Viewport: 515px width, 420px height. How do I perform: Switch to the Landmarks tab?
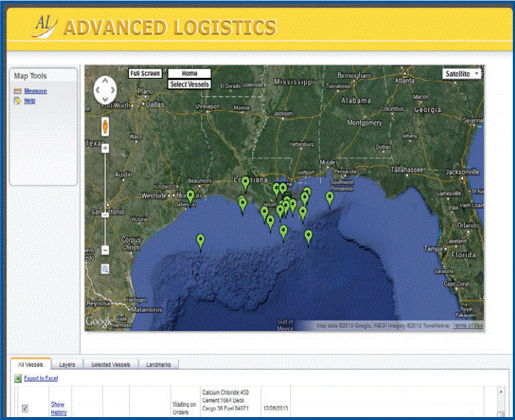pos(159,364)
